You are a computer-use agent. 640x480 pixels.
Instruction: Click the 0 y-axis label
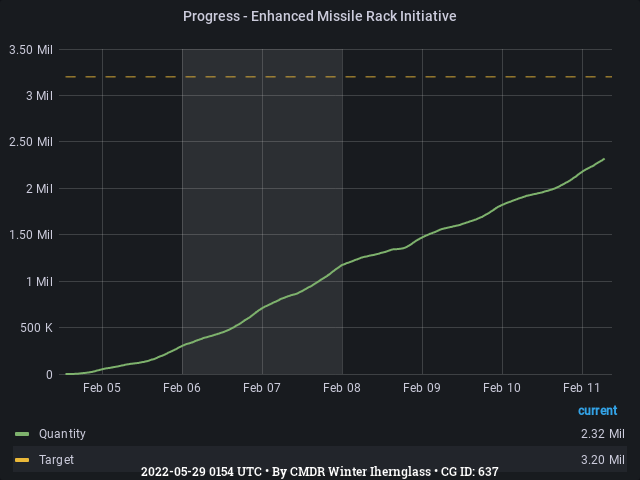(49, 375)
